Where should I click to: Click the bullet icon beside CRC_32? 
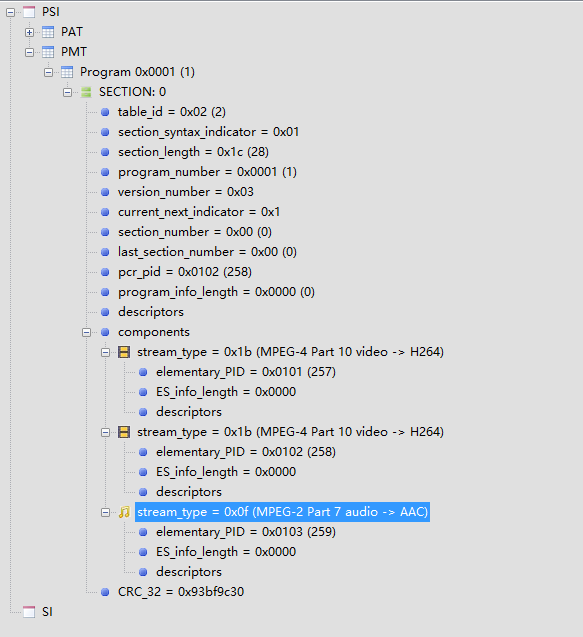(x=105, y=592)
